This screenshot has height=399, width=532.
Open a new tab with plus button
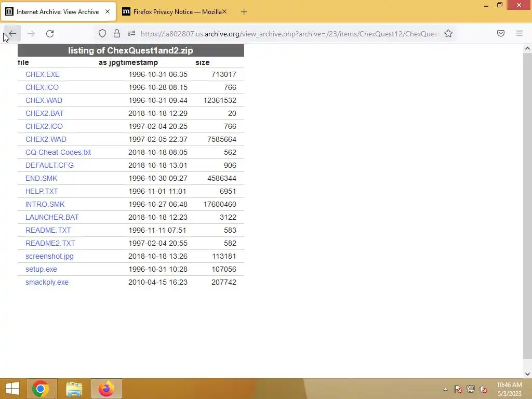(244, 12)
